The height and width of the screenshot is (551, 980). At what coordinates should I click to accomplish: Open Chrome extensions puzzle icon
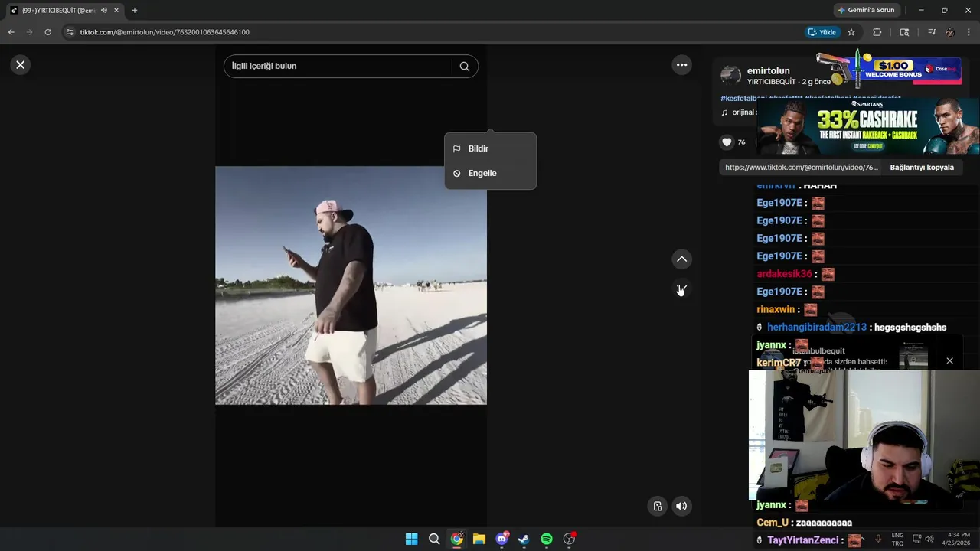(x=877, y=32)
